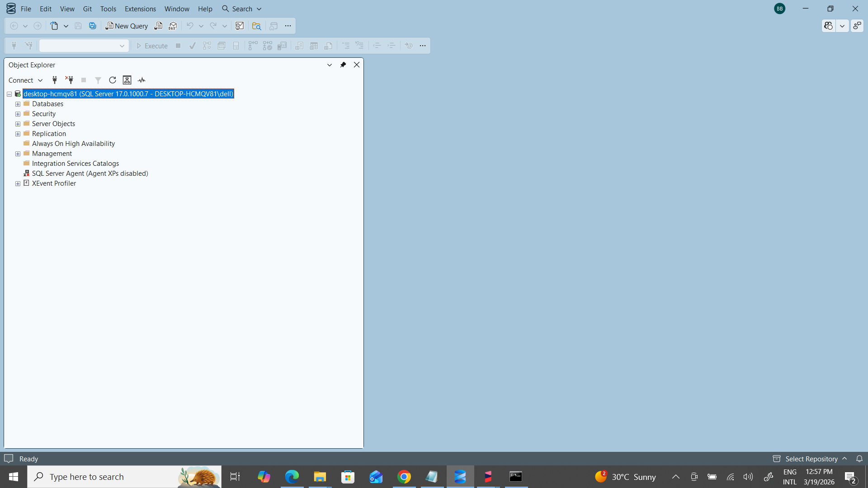Click the Save All toolbar icon
Viewport: 868px width, 488px height.
(93, 26)
